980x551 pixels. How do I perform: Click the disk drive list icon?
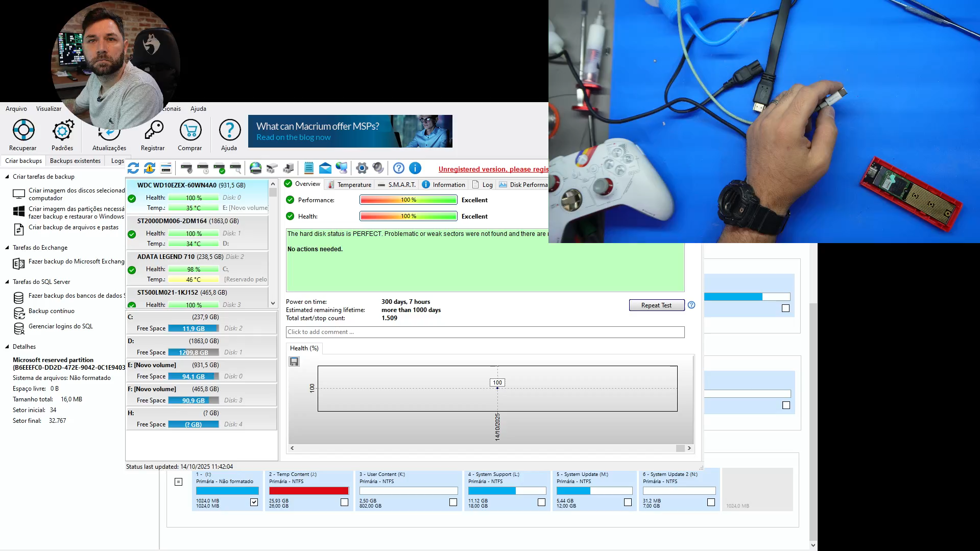tap(166, 168)
